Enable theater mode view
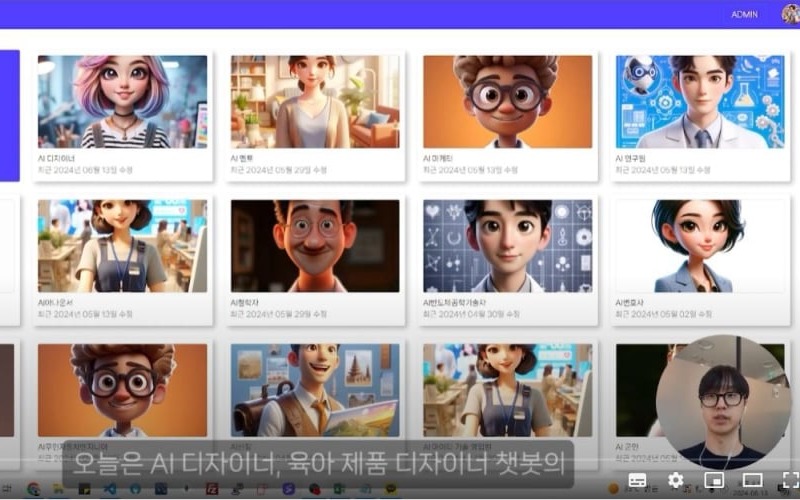800x500 pixels. click(x=752, y=480)
